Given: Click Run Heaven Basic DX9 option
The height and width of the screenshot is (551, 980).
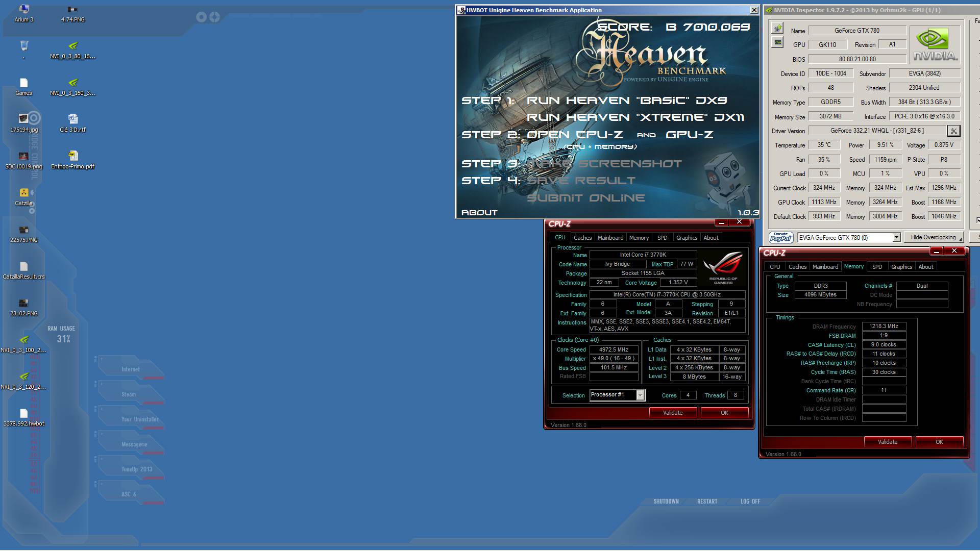Looking at the screenshot, I should pos(627,101).
